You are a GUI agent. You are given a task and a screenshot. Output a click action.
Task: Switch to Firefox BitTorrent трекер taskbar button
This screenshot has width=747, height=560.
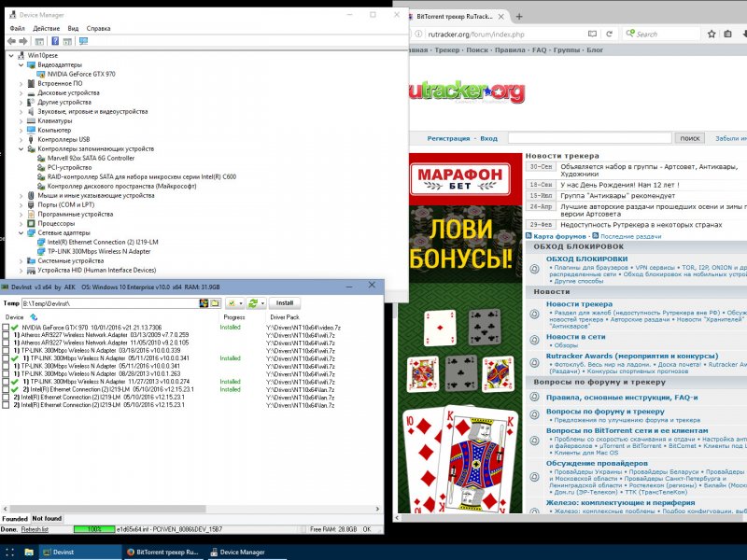point(162,552)
